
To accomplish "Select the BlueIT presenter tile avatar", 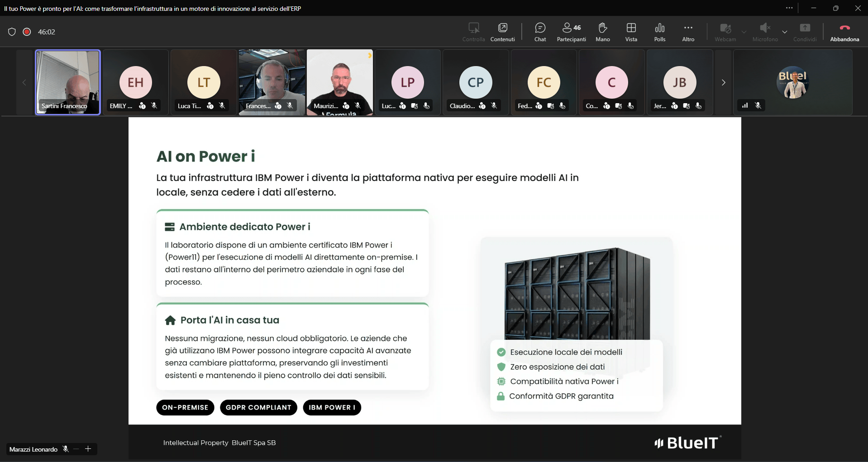I will pos(793,82).
